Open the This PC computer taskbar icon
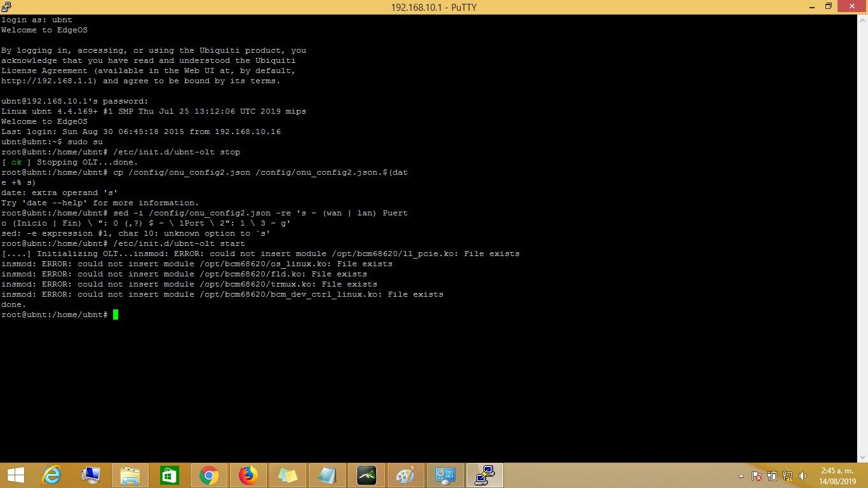The height and width of the screenshot is (488, 868). coord(91,475)
